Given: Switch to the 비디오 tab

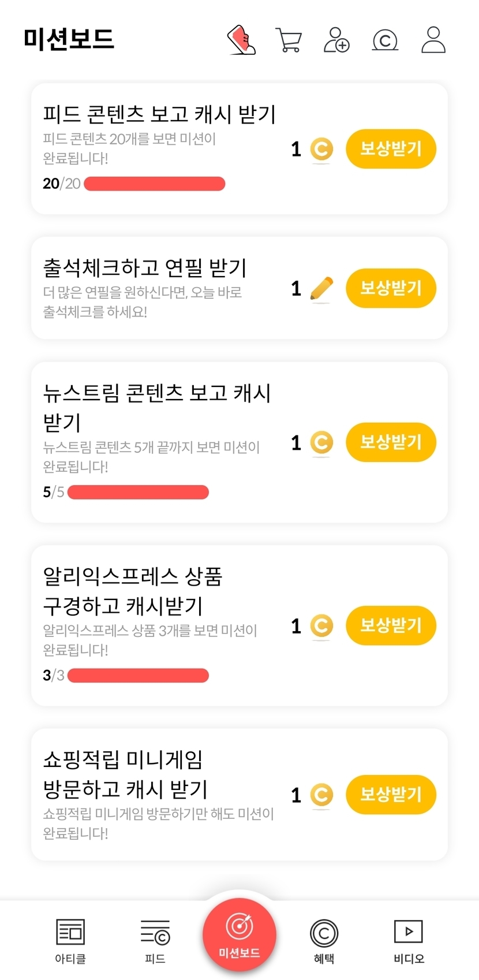Looking at the screenshot, I should pyautogui.click(x=409, y=941).
